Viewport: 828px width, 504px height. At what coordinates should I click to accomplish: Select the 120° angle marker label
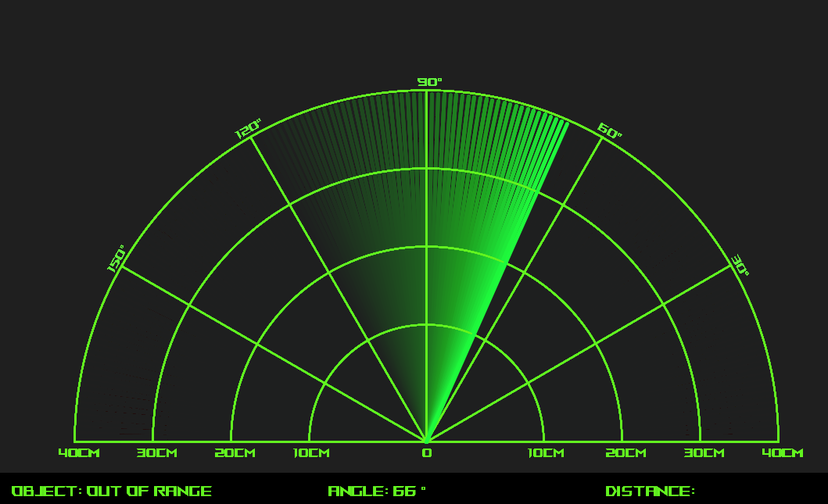(x=249, y=130)
